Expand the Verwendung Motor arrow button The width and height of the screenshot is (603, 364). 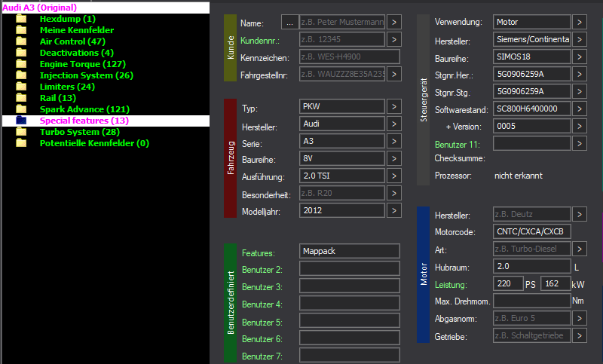tap(580, 23)
